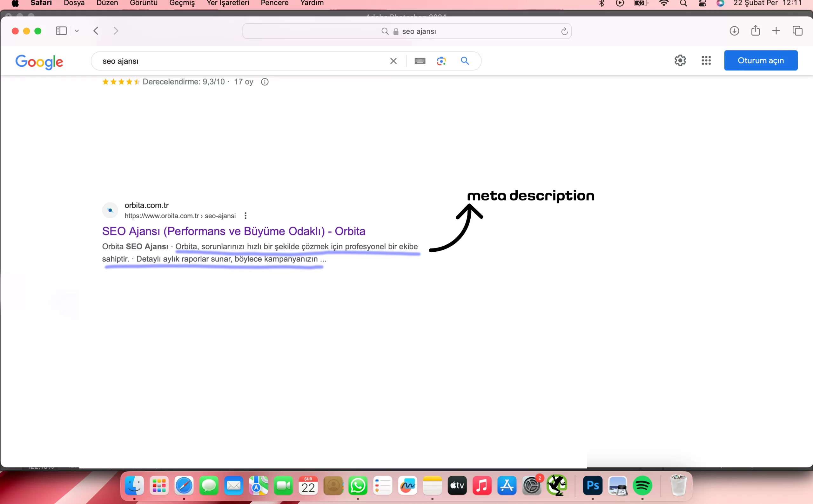Open the on-screen keyboard input tool
The height and width of the screenshot is (504, 813).
[420, 61]
